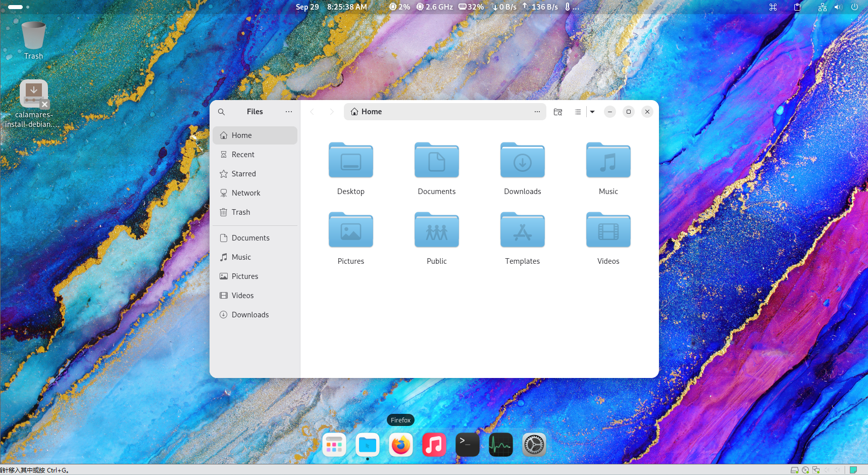Select the Videos folder icon
This screenshot has height=475, width=868.
tap(608, 230)
